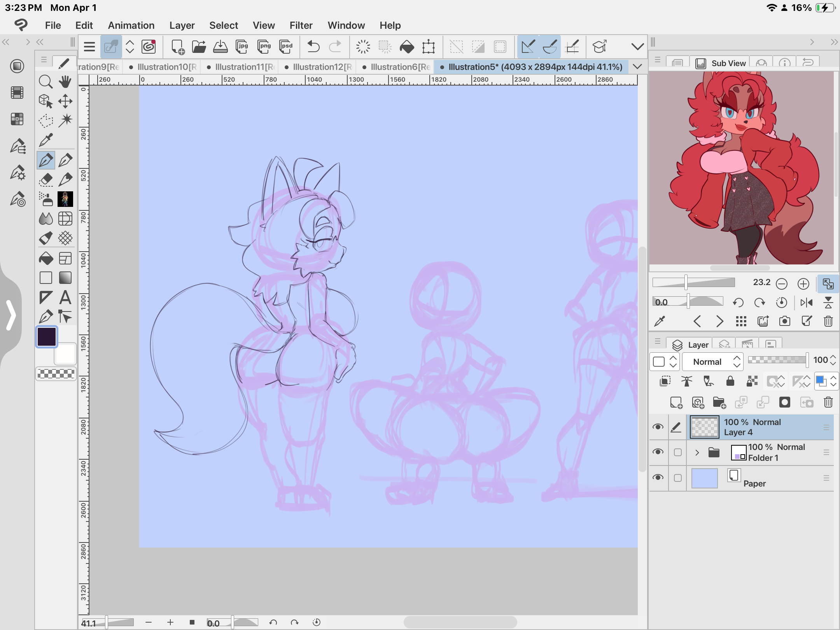This screenshot has width=840, height=630.
Task: Open the Normal blending mode dropdown
Action: (x=712, y=362)
